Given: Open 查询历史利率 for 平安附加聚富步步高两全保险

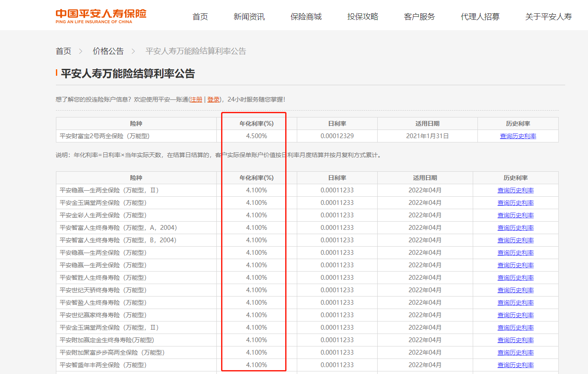Looking at the screenshot, I should [516, 352].
